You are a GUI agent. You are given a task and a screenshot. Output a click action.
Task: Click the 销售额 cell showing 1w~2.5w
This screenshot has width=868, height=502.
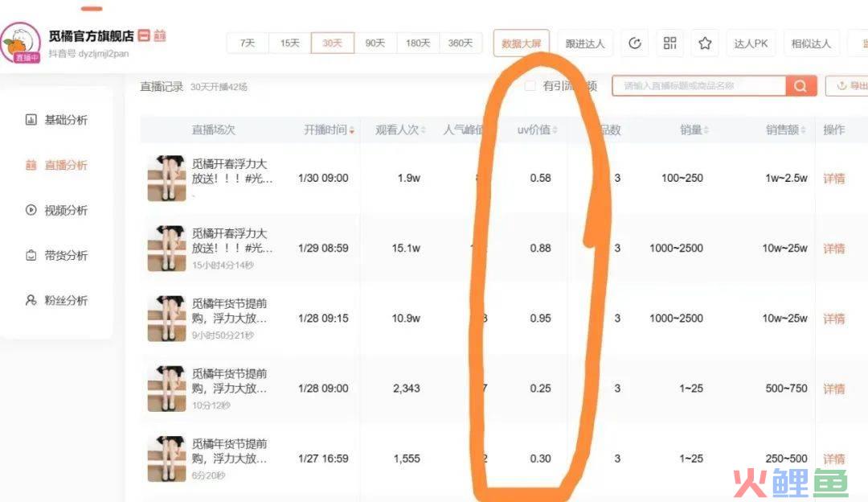click(786, 179)
